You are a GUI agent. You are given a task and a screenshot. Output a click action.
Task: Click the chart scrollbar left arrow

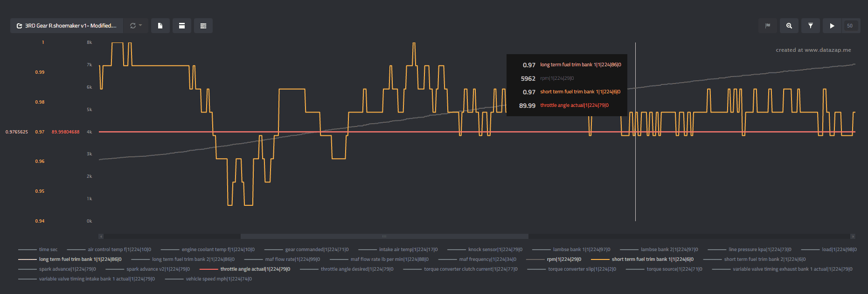[101, 237]
